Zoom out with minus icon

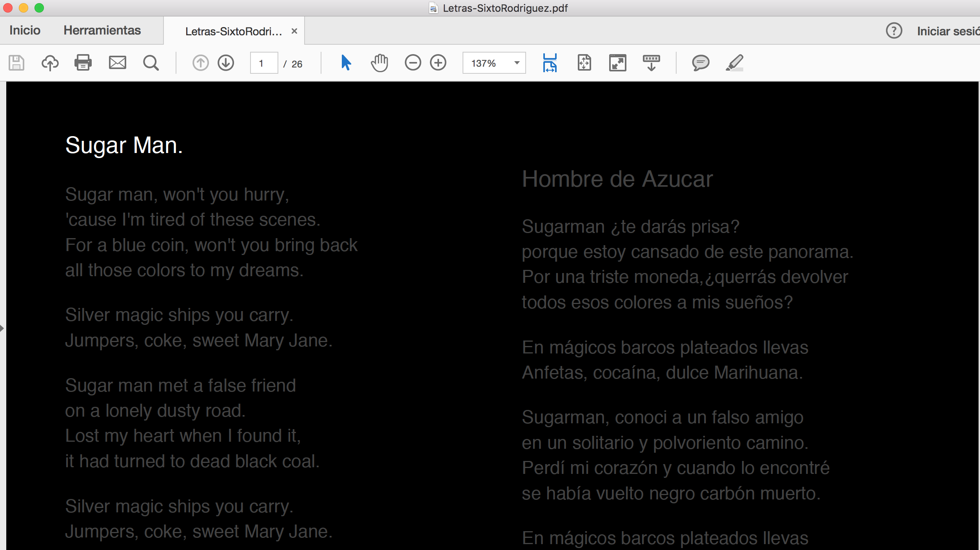(413, 63)
